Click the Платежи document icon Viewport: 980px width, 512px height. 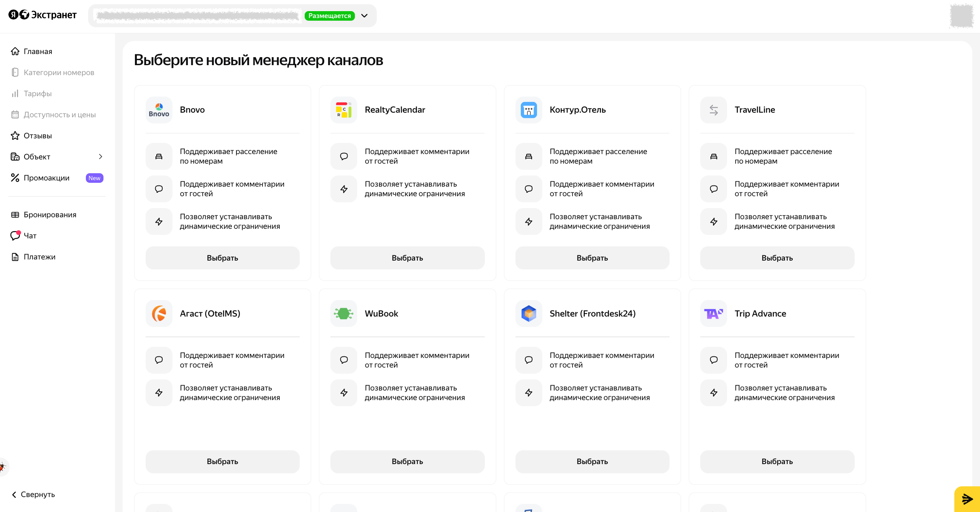pyautogui.click(x=15, y=257)
